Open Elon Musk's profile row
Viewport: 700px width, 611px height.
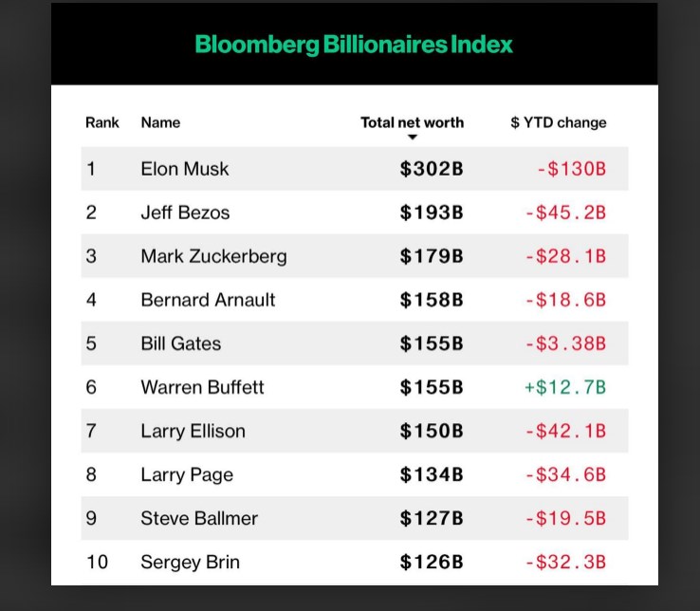tap(355, 169)
